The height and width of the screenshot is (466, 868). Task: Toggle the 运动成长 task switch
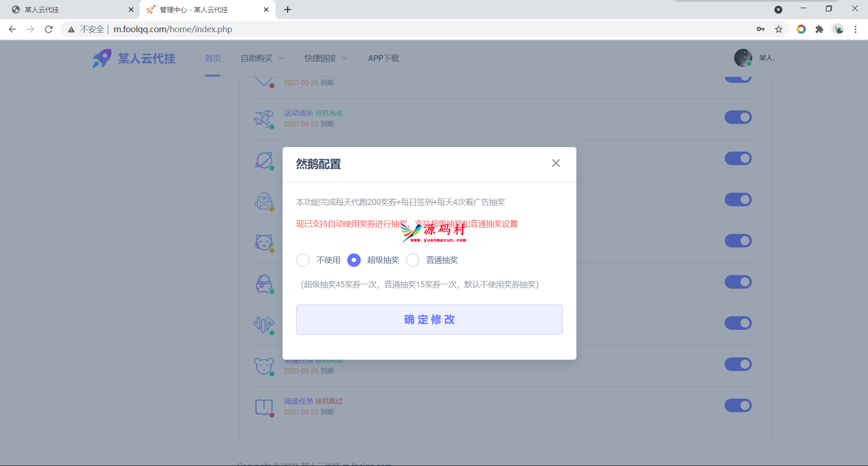[738, 117]
